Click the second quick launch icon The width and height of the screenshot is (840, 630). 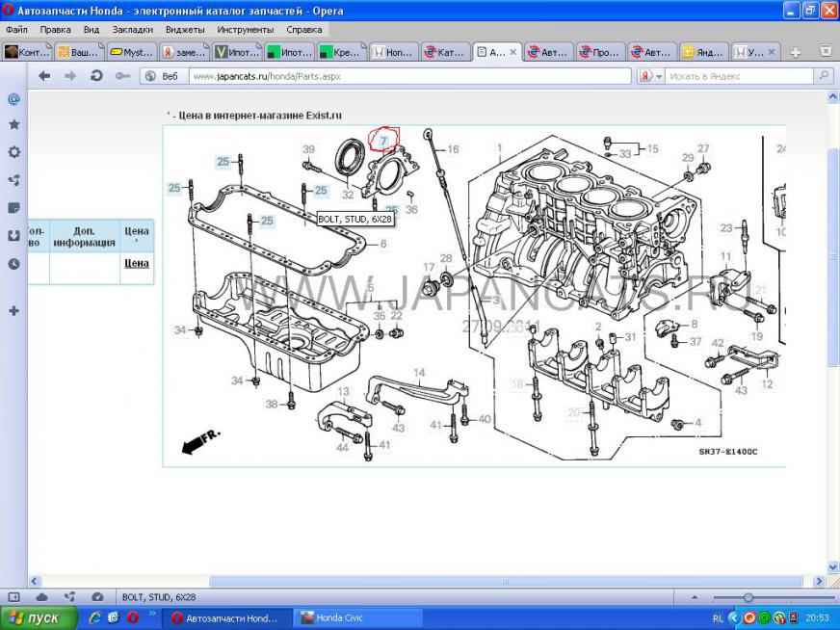pyautogui.click(x=114, y=617)
